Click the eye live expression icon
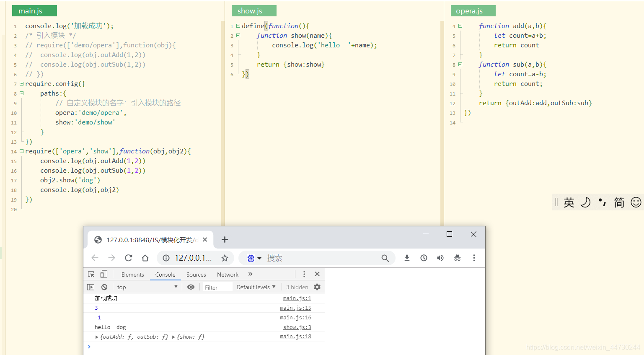Image resolution: width=644 pixels, height=355 pixels. point(191,287)
